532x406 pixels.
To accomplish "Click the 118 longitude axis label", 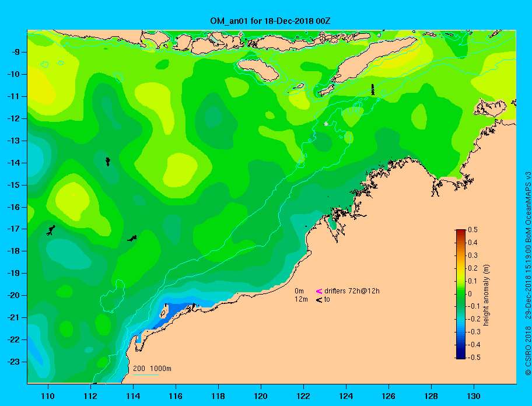I will (218, 396).
